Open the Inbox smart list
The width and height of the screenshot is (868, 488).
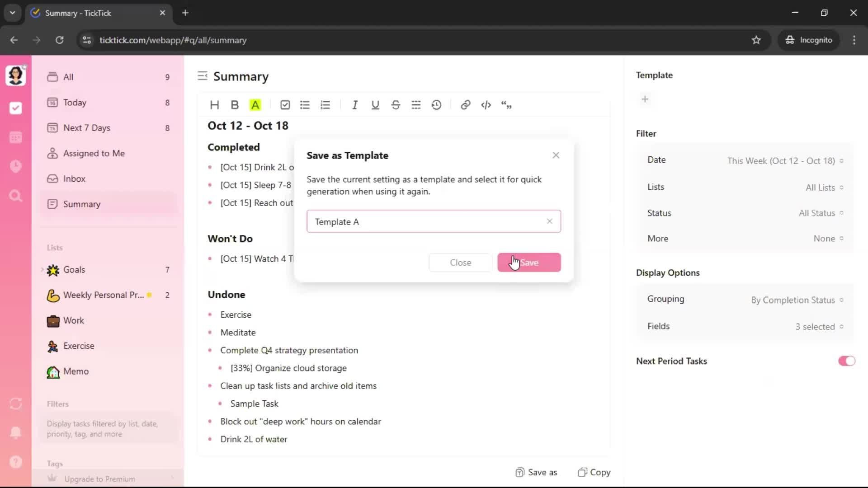point(74,179)
